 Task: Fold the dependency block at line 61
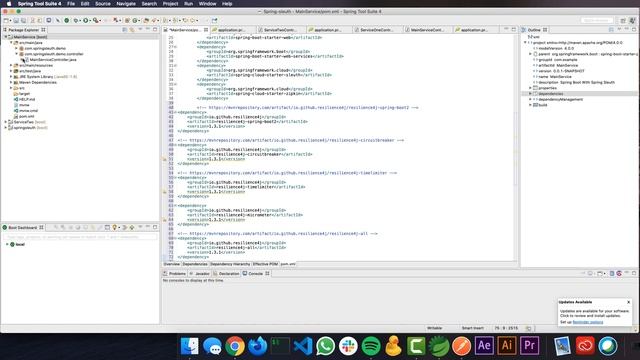point(176,206)
